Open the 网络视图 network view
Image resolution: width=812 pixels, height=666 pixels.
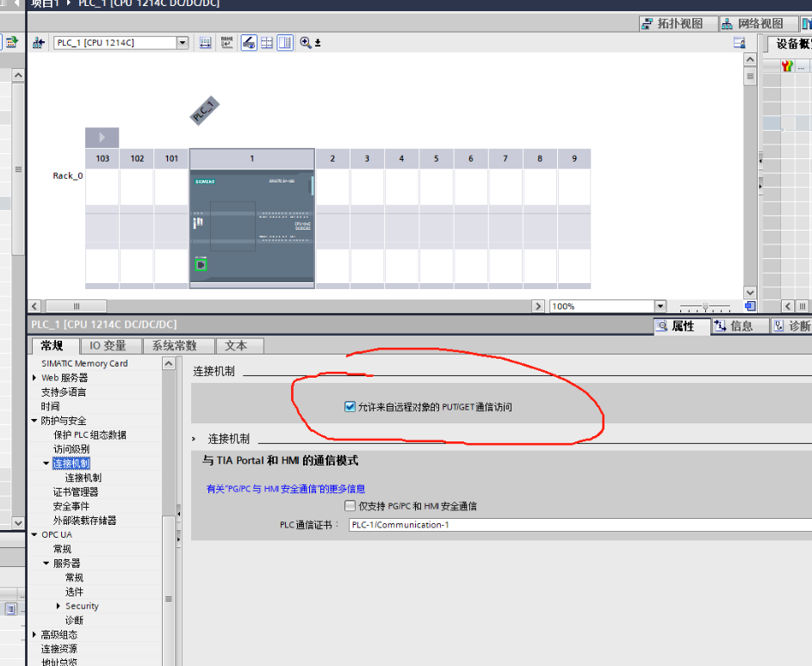(753, 23)
